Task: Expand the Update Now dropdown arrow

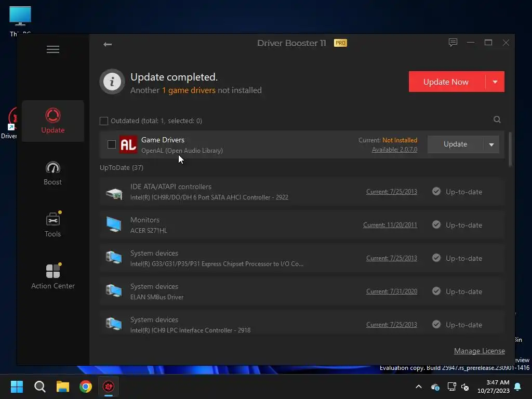Action: click(x=495, y=82)
